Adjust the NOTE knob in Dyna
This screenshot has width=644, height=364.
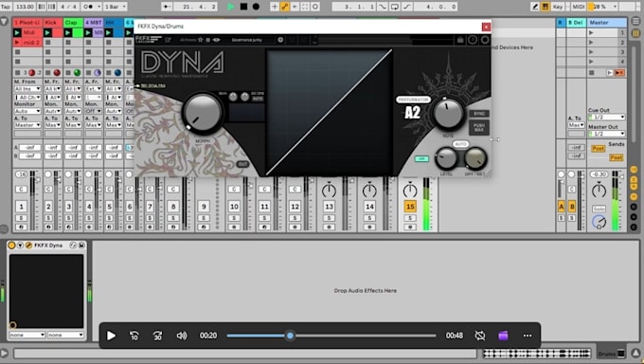coord(448,113)
